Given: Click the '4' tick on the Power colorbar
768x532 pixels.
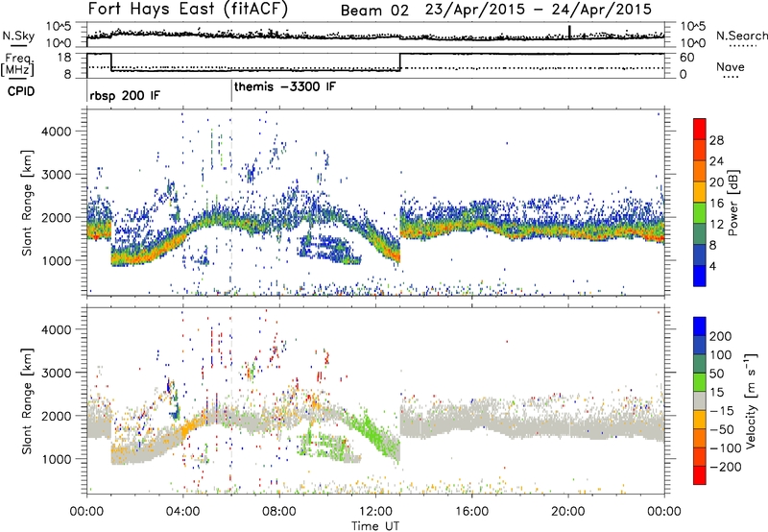Looking at the screenshot, I should click(x=713, y=266).
